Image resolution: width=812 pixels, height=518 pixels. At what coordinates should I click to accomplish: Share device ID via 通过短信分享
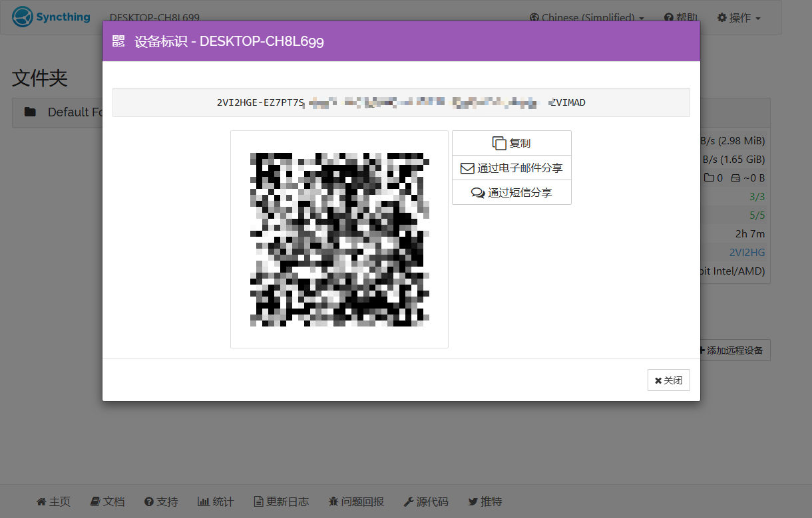[511, 192]
